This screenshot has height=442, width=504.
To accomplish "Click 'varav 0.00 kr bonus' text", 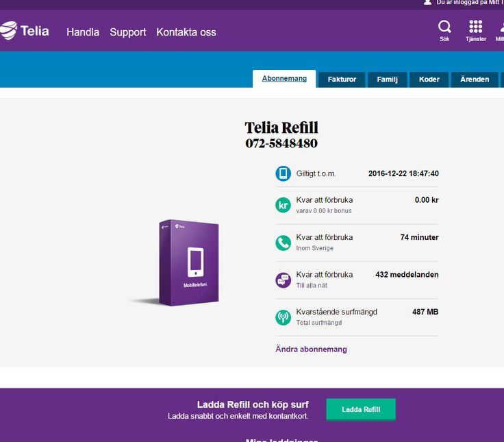I will pyautogui.click(x=324, y=210).
